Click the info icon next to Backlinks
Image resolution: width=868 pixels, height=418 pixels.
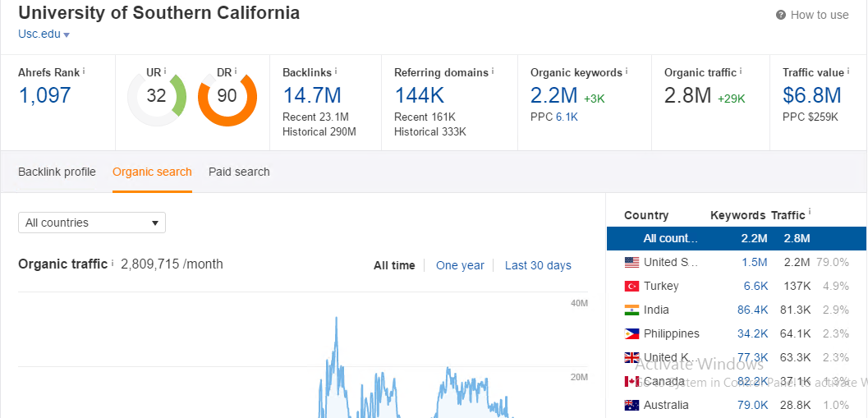336,72
